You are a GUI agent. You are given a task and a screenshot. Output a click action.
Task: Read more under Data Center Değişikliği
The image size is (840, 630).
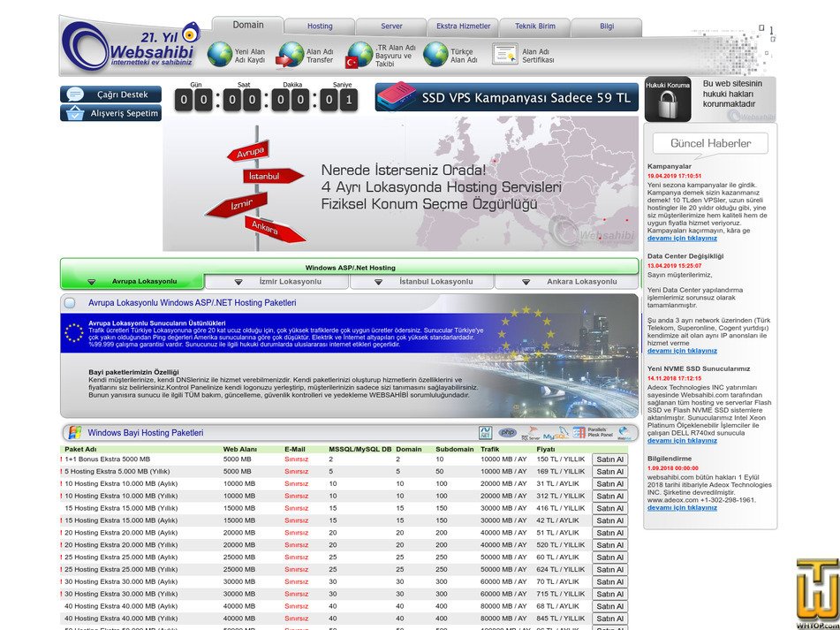click(x=682, y=351)
